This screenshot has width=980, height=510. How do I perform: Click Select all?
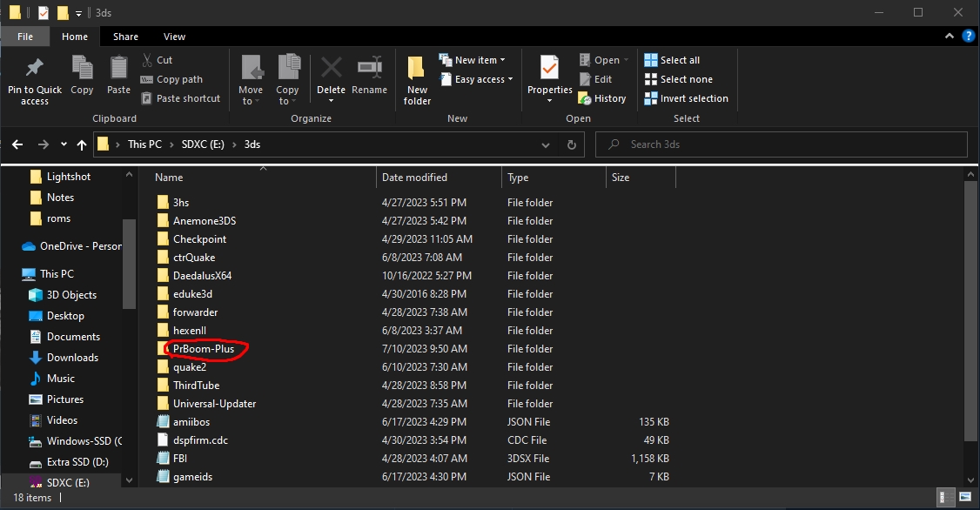pyautogui.click(x=673, y=60)
